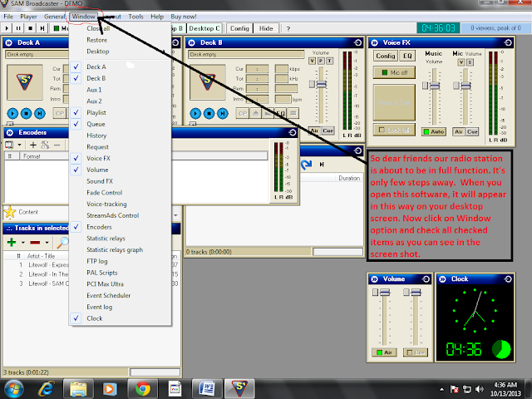
Task: Stop Deck A with its blue stop button
Action: click(26, 113)
